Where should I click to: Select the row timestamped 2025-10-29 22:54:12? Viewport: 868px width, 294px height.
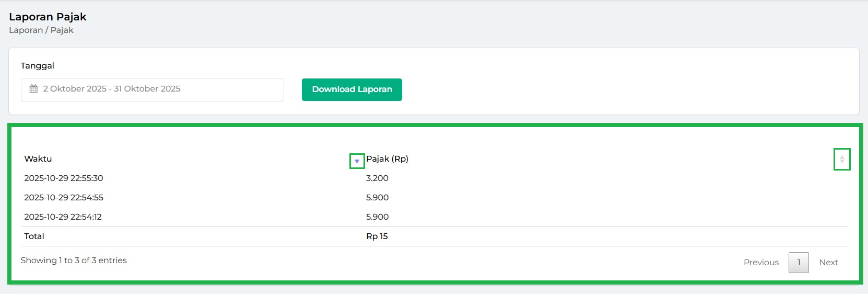63,217
